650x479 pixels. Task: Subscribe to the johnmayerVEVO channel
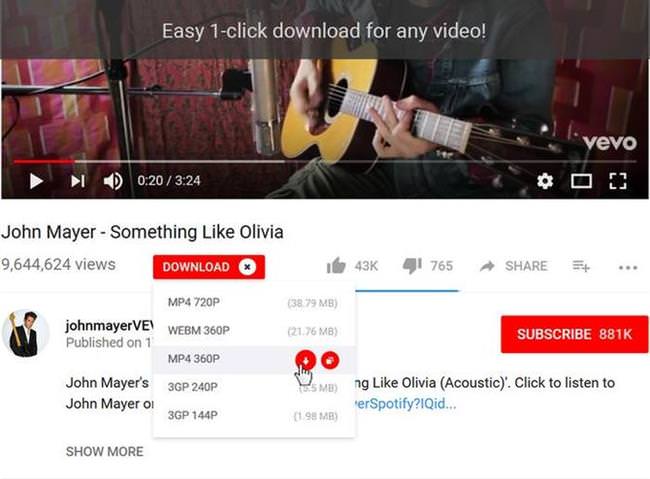point(574,334)
